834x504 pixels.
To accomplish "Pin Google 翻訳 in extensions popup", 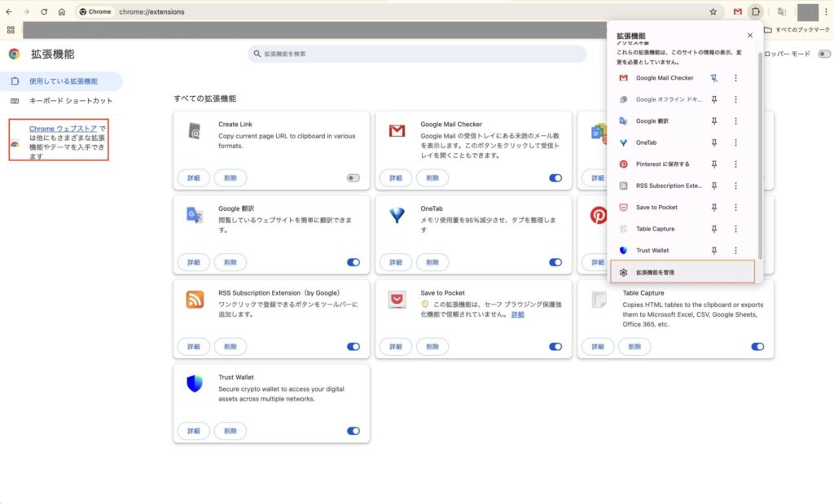I will coord(713,121).
